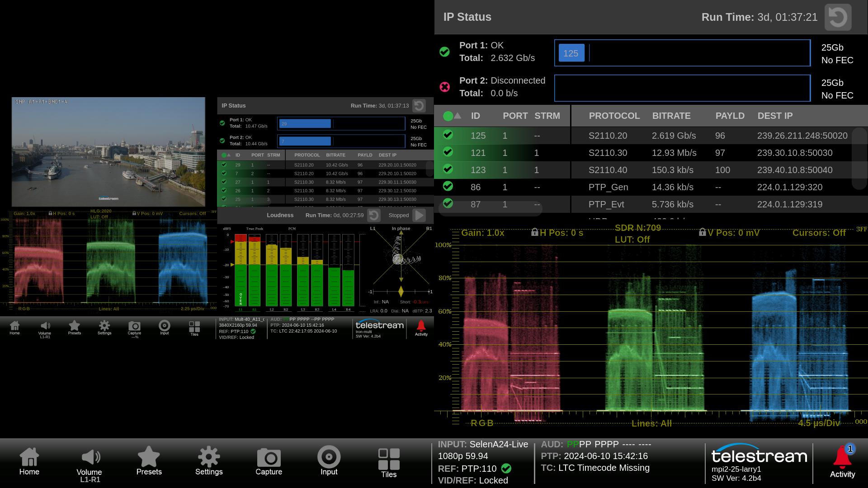Viewport: 868px width, 488px height.
Task: Sort large stream table by status indicator
Action: tap(452, 116)
